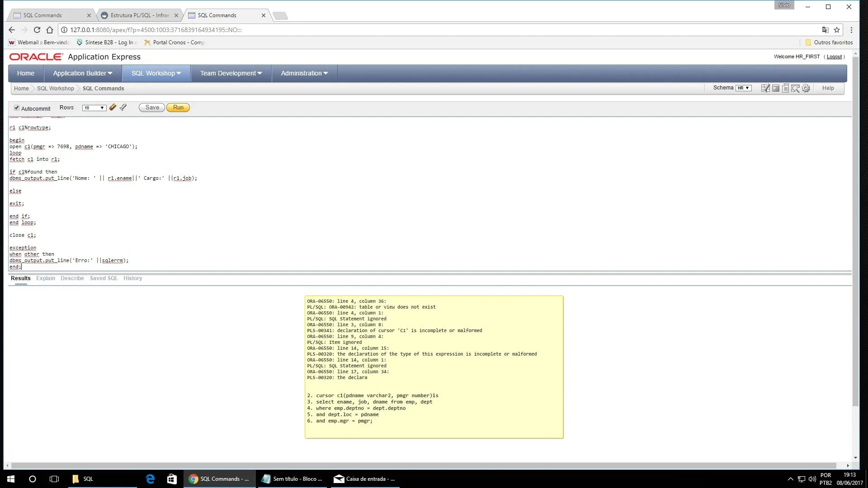Toggle the Autocommit checkbox
868x488 pixels.
17,108
